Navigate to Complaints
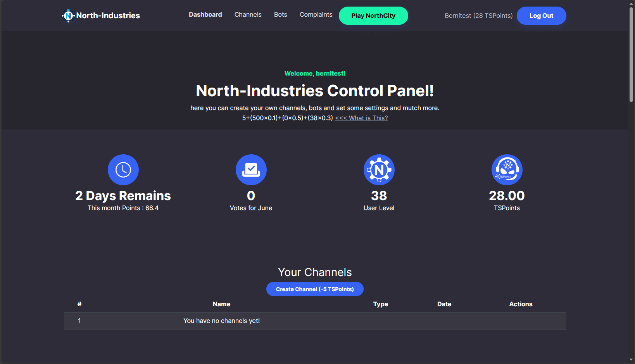Viewport: 635px width, 364px height. [316, 15]
